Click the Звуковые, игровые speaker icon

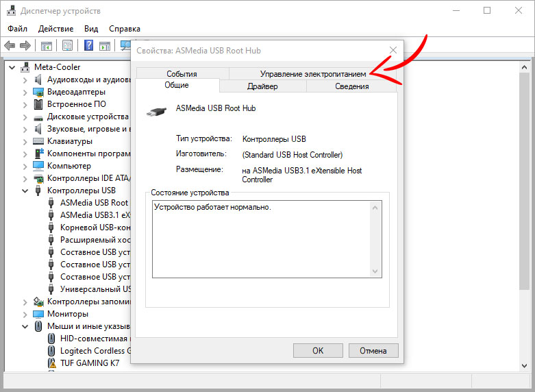pyautogui.click(x=38, y=129)
